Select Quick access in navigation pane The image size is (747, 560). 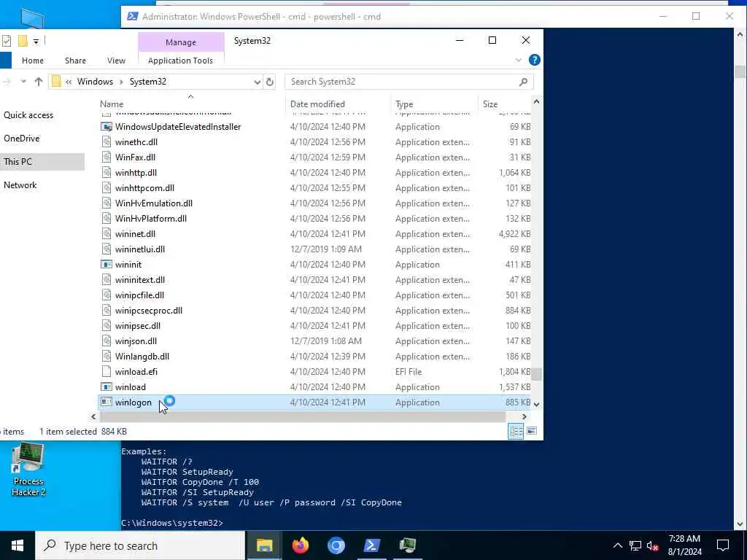tap(28, 115)
